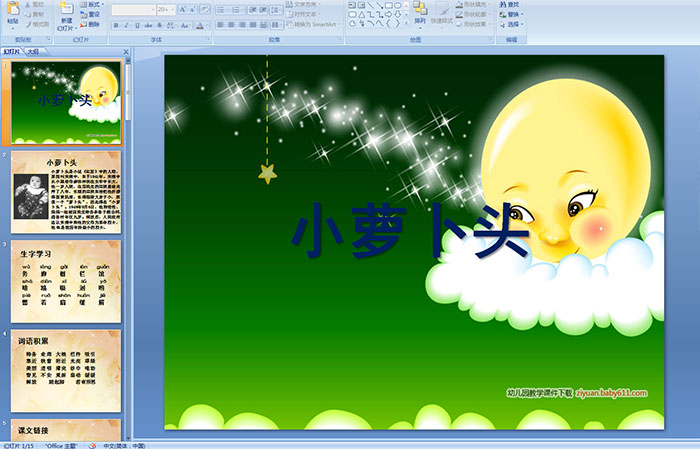Image resolution: width=700 pixels, height=449 pixels.
Task: Open the font name combo box
Action: pos(133,10)
